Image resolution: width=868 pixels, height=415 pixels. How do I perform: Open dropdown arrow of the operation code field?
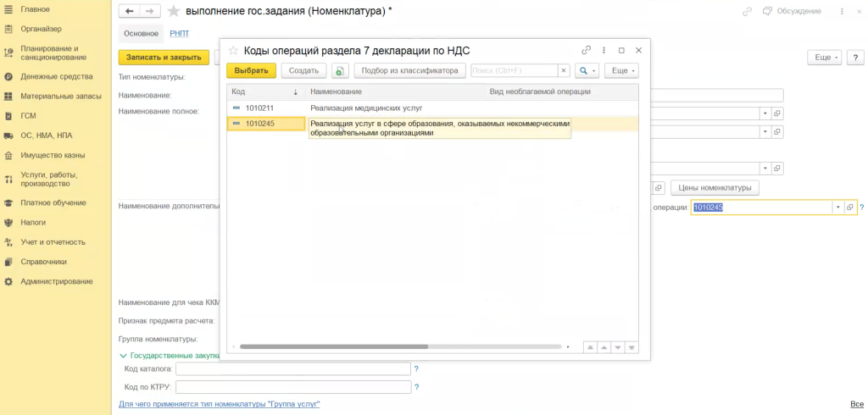(x=837, y=207)
